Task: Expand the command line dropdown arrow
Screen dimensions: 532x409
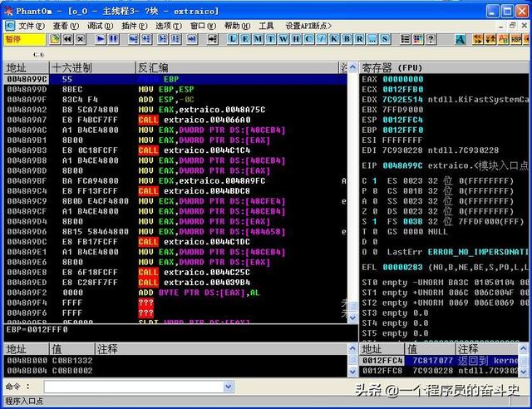Action: coord(229,387)
